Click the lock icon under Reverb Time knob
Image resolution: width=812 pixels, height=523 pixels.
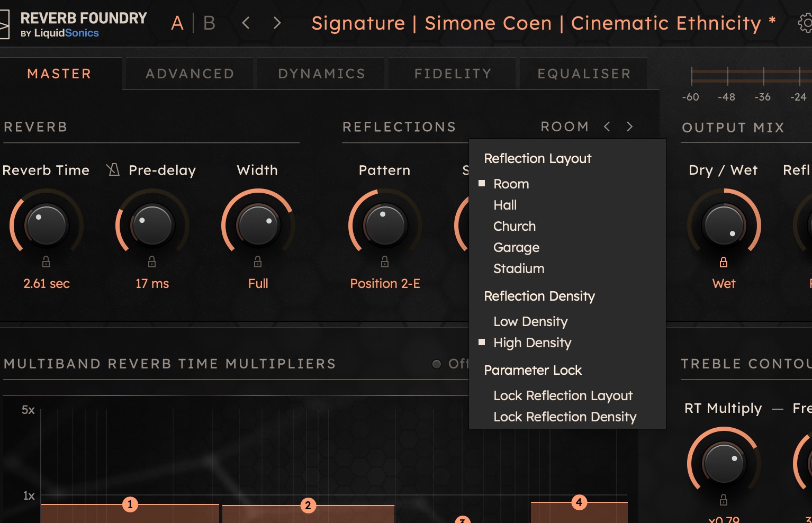pyautogui.click(x=46, y=261)
